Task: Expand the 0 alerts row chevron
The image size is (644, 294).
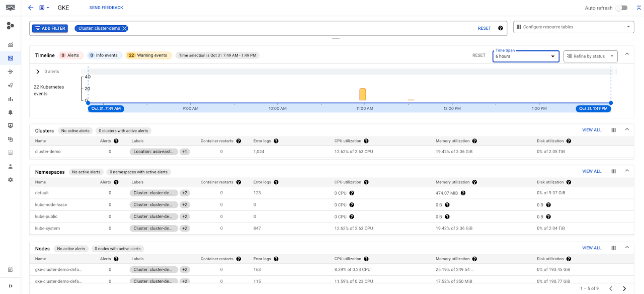Action: [38, 71]
